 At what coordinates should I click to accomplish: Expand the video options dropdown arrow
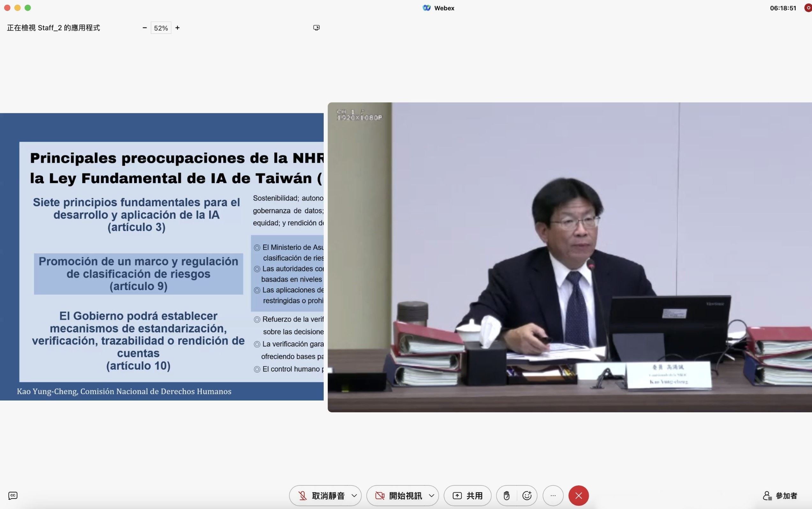pyautogui.click(x=432, y=496)
